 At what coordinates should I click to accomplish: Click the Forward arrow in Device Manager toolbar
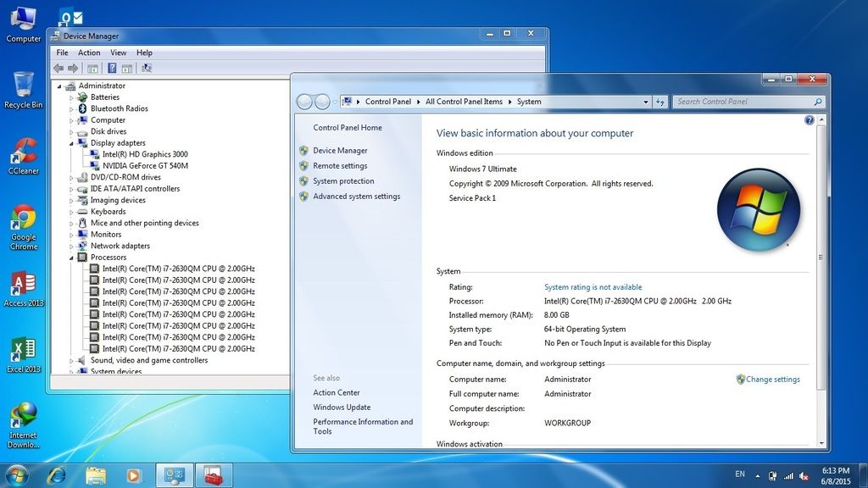73,68
